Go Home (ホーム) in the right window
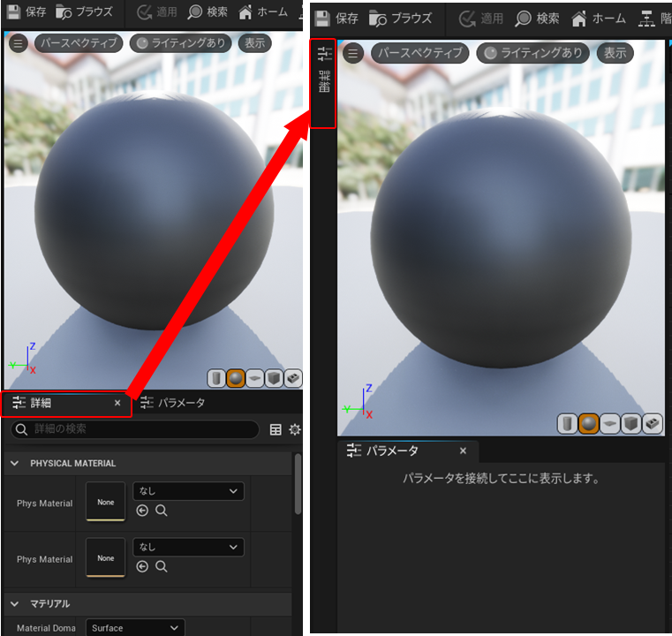Screen dimensions: 672x636 coord(599,19)
